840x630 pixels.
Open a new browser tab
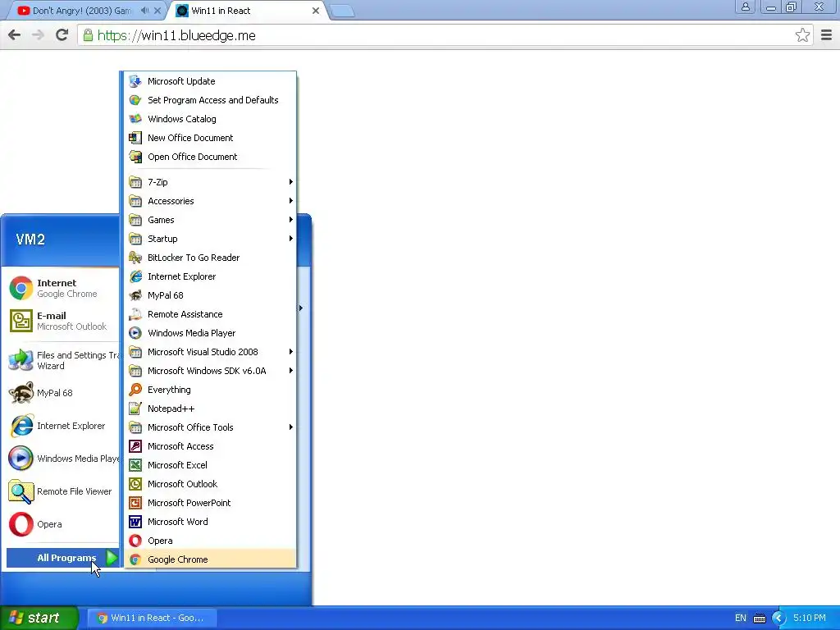[x=342, y=11]
